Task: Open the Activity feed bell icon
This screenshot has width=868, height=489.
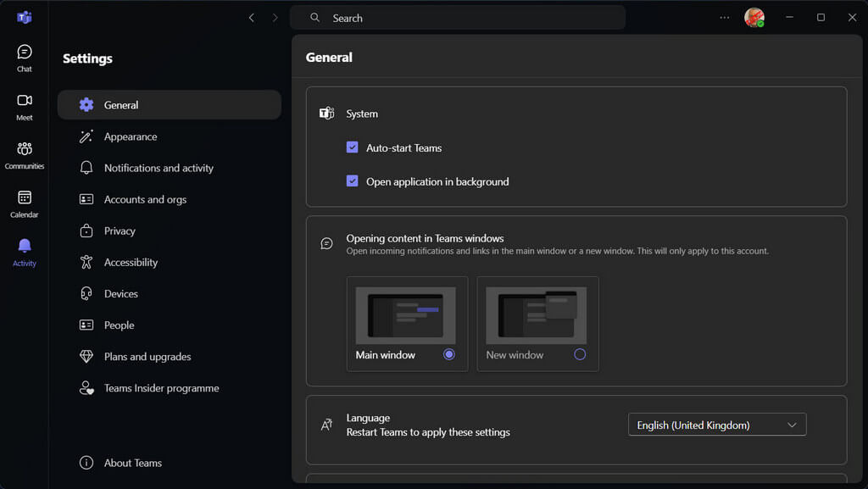Action: [x=25, y=245]
